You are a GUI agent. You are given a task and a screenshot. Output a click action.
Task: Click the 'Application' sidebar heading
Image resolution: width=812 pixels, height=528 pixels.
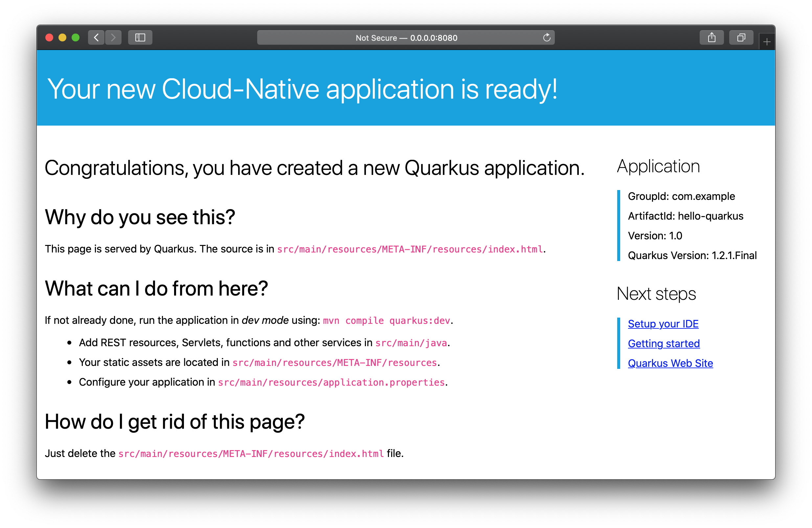point(659,167)
